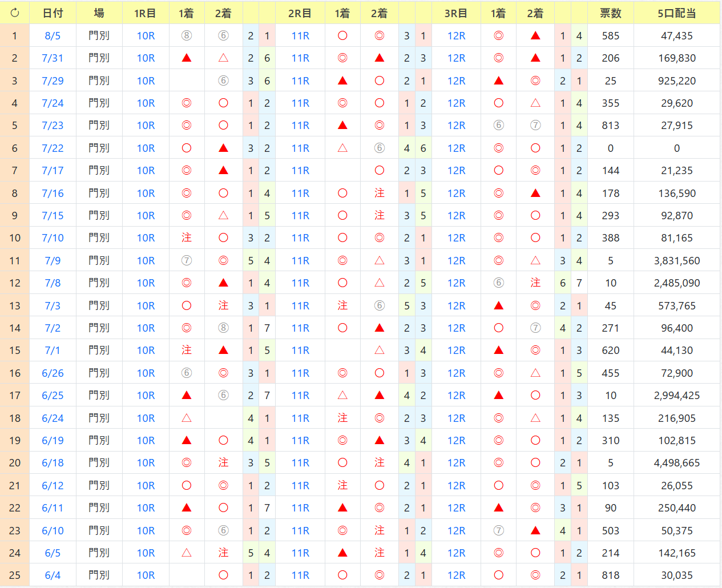Screen dimensions: 722x588
Task: Click 1R 2着 注 mark in the 7/3 row
Action: [224, 306]
